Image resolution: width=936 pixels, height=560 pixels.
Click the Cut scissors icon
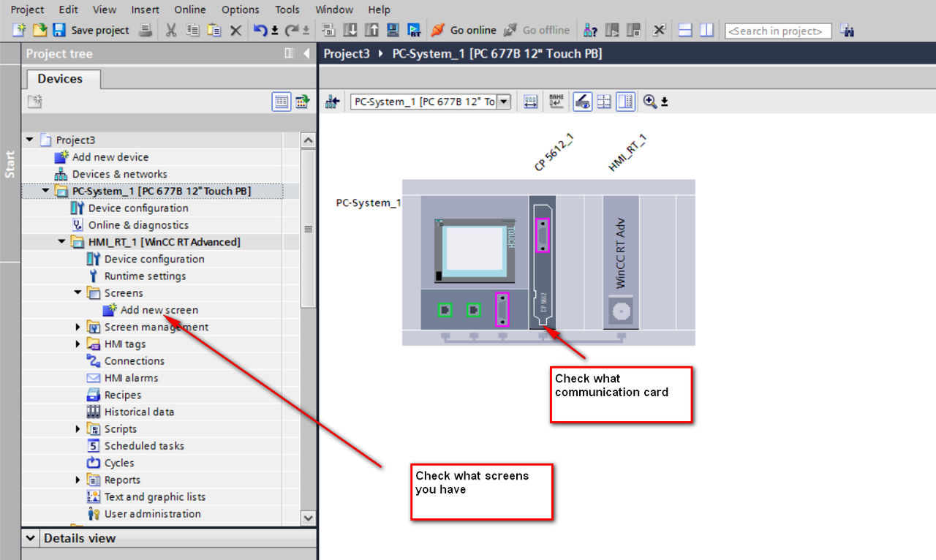pyautogui.click(x=171, y=30)
